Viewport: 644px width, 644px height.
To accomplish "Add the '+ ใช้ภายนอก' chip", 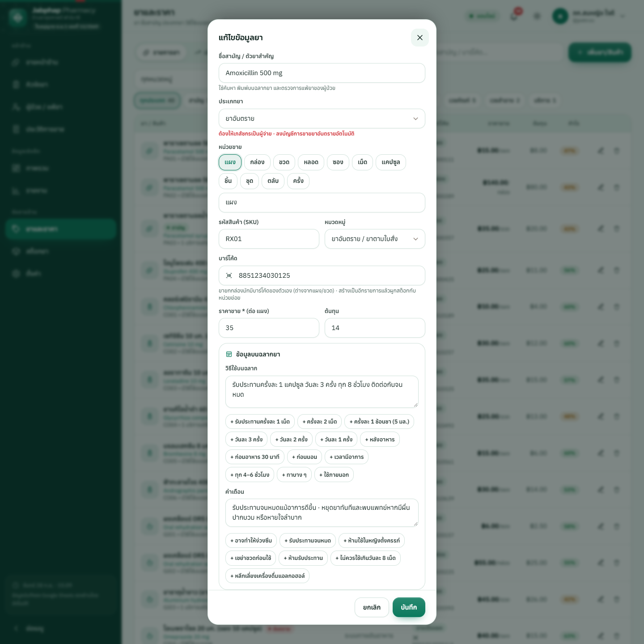I will (334, 475).
